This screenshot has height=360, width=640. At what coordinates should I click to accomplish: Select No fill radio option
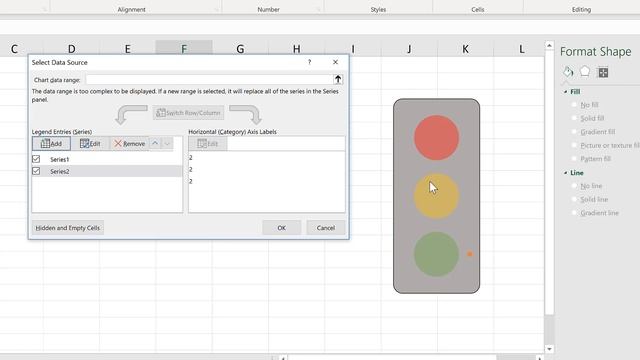[x=574, y=104]
